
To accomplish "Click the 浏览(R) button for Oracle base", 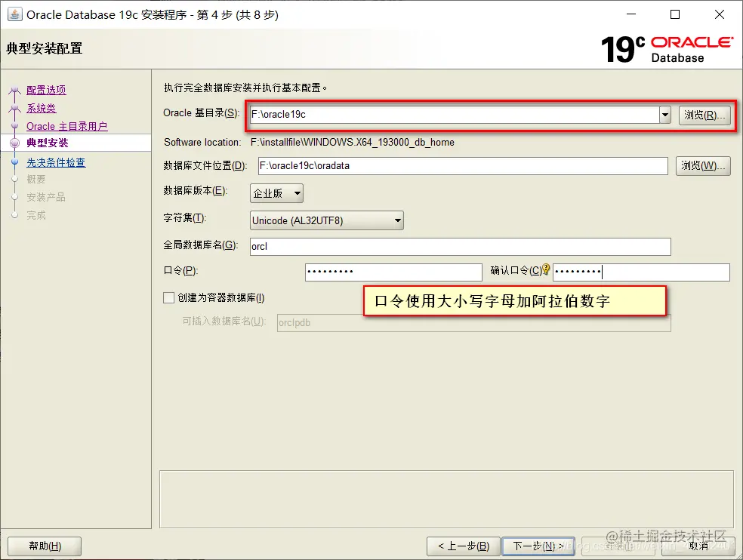I will 704,115.
